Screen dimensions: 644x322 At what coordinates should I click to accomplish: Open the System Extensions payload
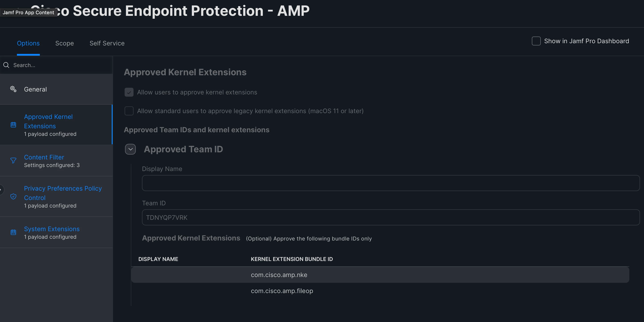(x=56, y=232)
